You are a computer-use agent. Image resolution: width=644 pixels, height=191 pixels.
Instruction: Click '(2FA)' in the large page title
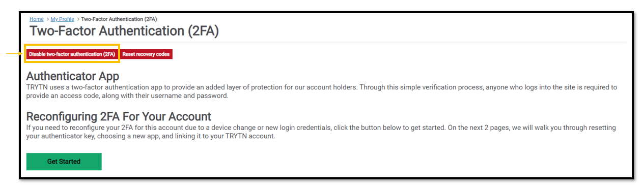coord(203,30)
